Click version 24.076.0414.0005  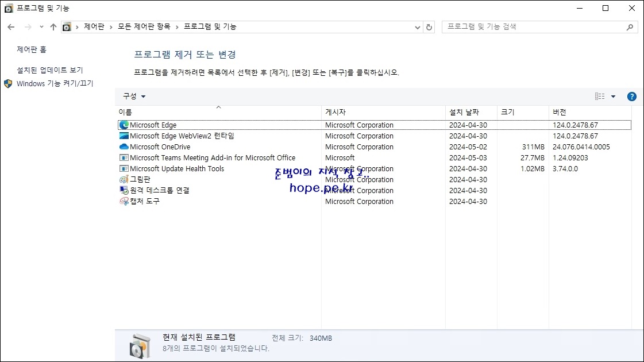click(x=581, y=147)
